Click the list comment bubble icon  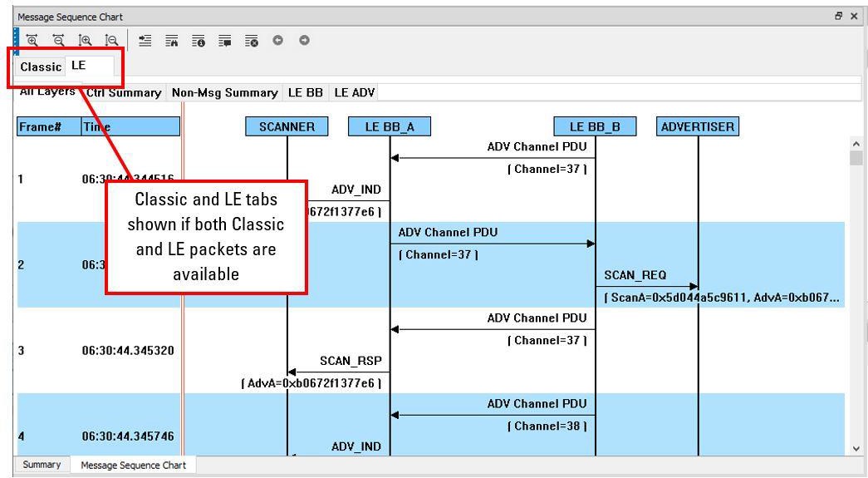[x=225, y=41]
